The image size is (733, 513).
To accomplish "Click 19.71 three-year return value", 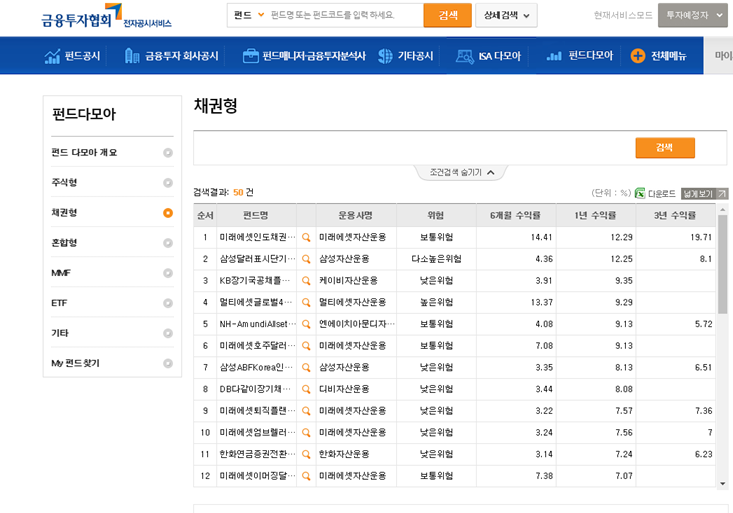I will pos(701,238).
